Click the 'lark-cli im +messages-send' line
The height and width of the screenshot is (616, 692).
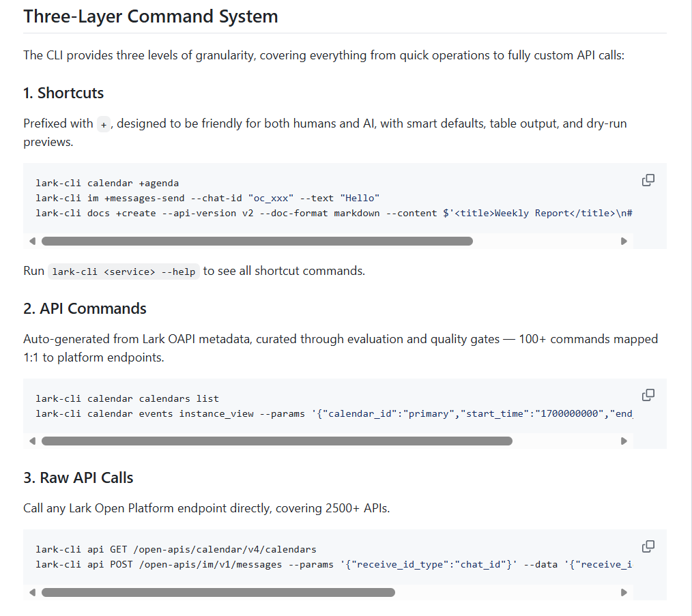click(207, 198)
